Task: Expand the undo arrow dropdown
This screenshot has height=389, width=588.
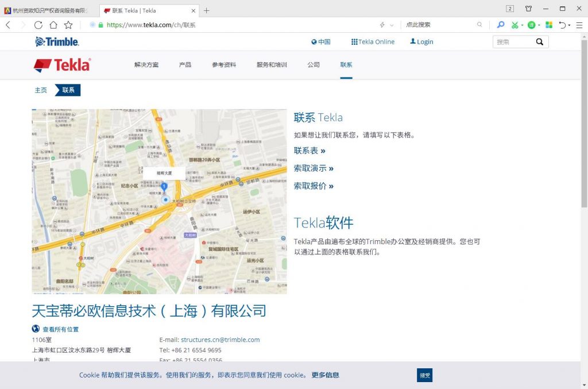Action: (569, 25)
